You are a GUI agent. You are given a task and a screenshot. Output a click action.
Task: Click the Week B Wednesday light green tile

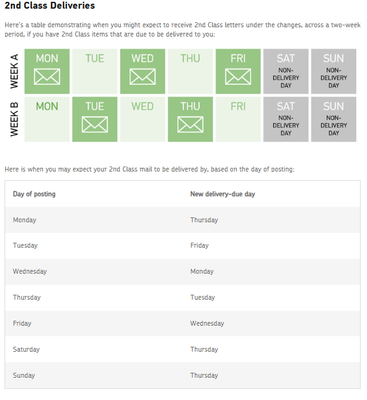pos(142,119)
